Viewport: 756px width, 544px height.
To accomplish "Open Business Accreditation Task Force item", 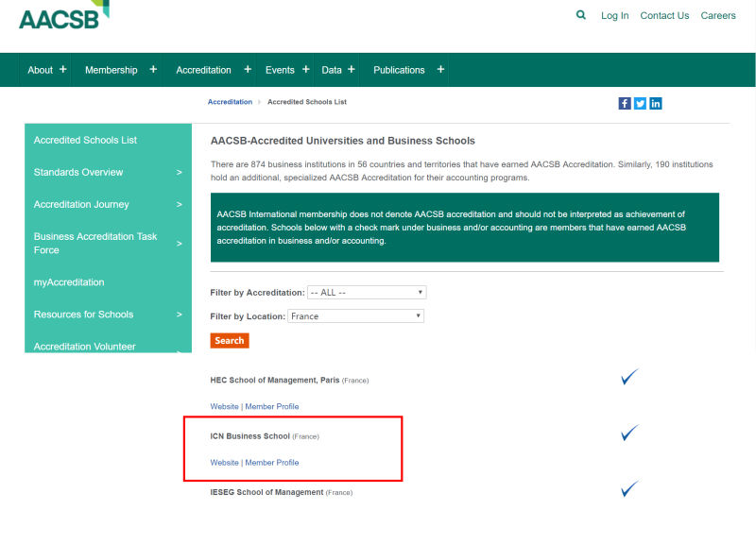I will (x=95, y=244).
